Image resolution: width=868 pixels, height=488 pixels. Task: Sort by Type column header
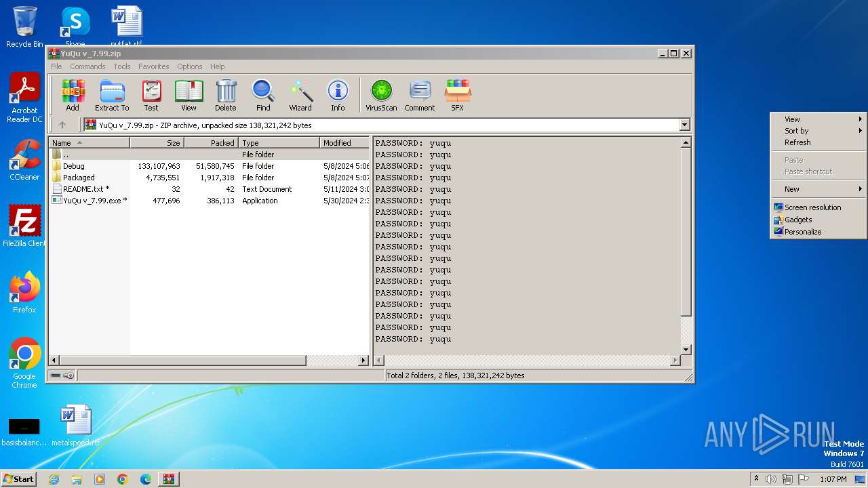point(279,143)
